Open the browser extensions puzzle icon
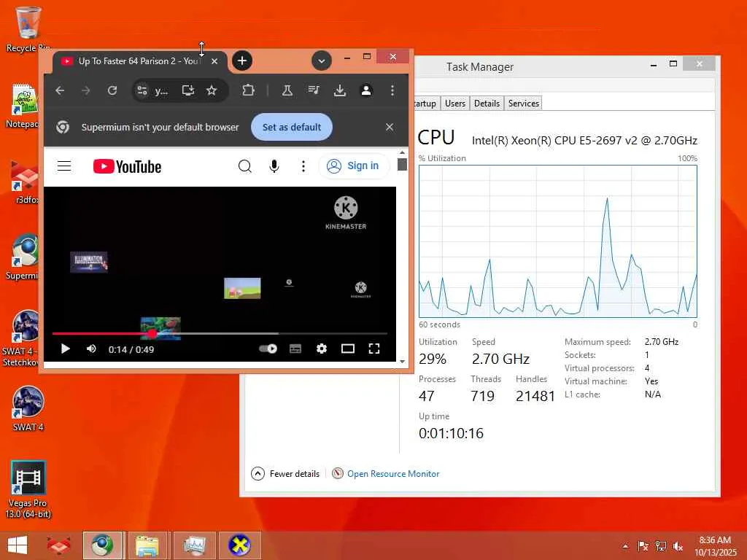This screenshot has height=560, width=747. [248, 90]
